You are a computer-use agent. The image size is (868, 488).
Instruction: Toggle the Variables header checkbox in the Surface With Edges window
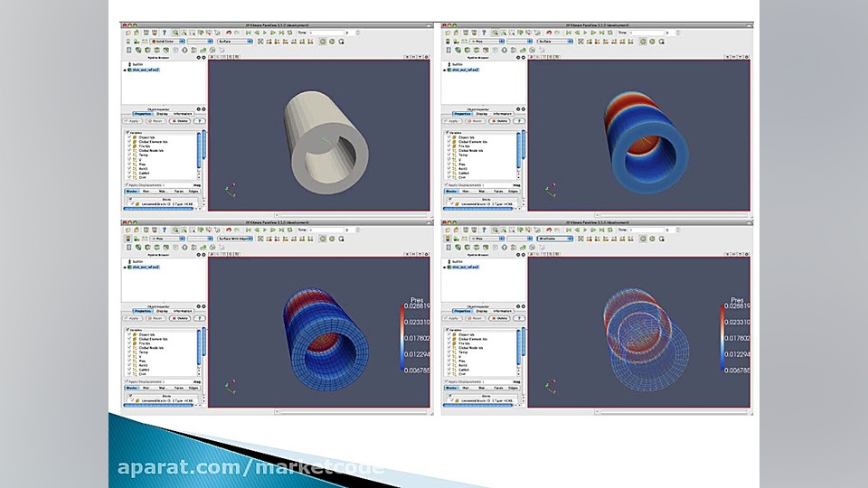pyautogui.click(x=127, y=329)
